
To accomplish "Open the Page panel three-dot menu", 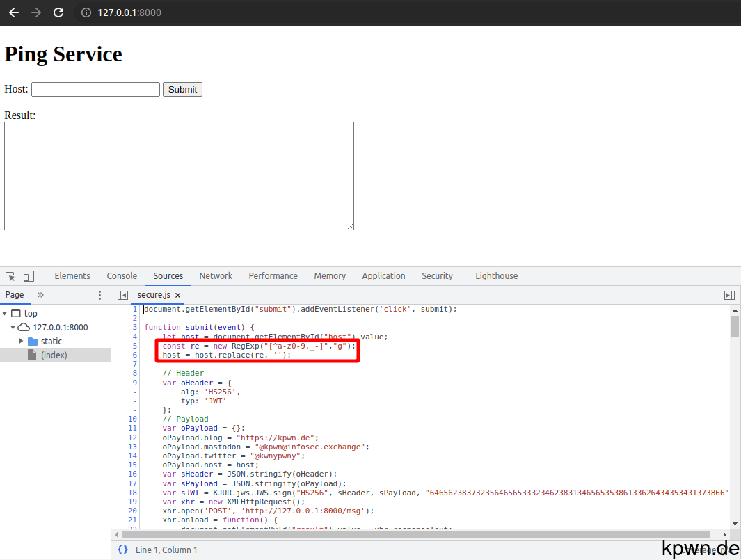I will tap(99, 295).
